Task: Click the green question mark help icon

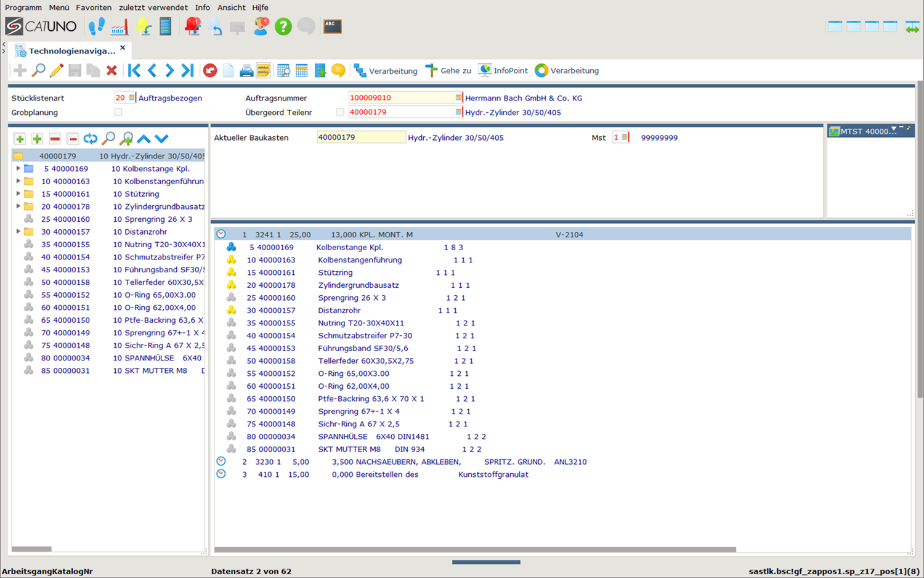Action: pos(283,26)
